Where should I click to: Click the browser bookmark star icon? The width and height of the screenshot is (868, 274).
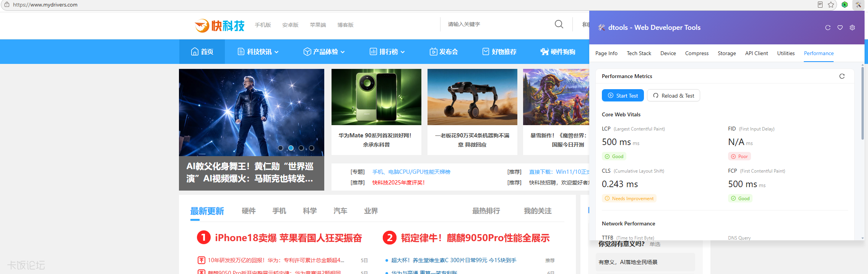tap(831, 5)
